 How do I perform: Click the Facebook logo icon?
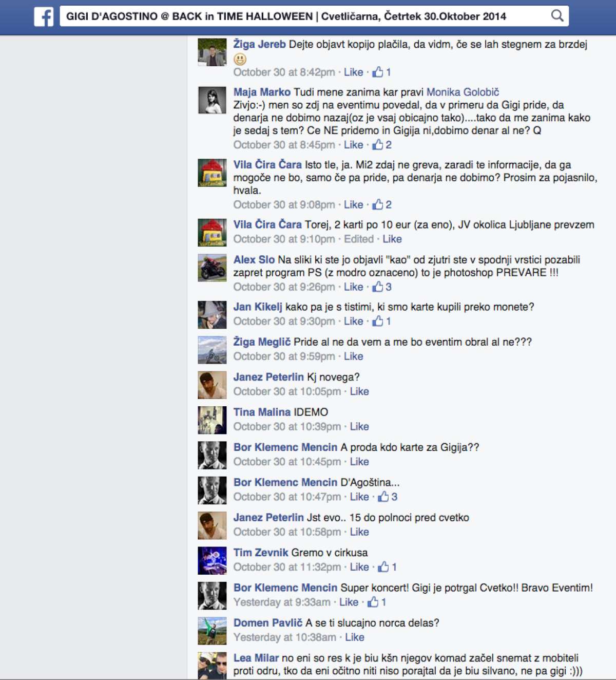pos(44,16)
